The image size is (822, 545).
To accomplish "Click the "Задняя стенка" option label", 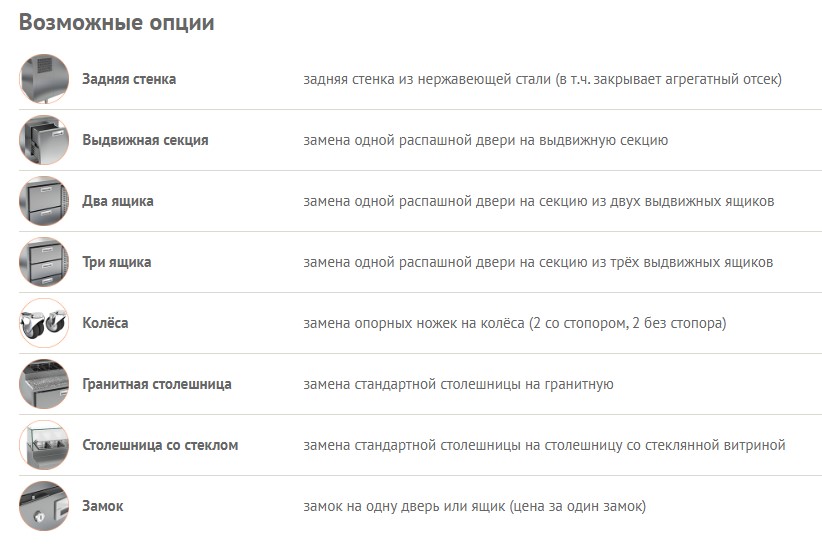I will pyautogui.click(x=129, y=79).
